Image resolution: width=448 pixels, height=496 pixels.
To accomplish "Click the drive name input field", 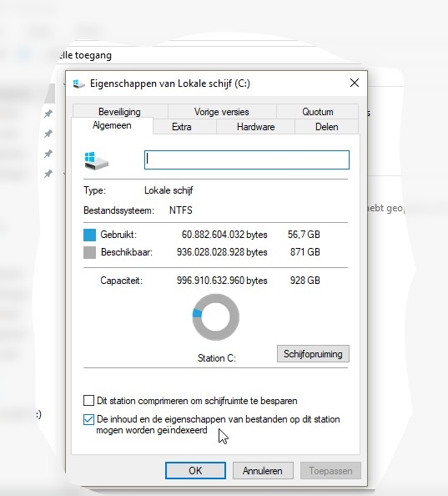I will click(x=247, y=159).
